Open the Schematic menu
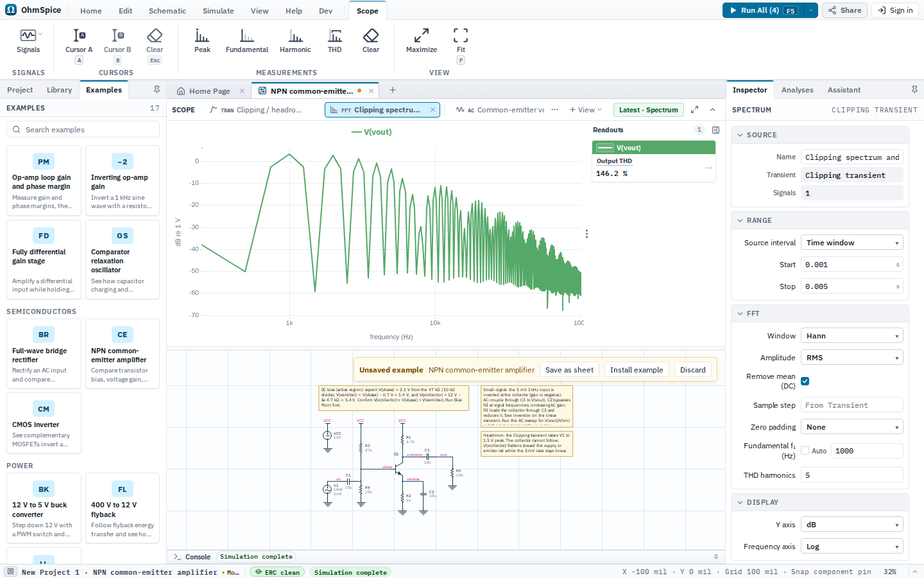The image size is (924, 578). coord(167,11)
